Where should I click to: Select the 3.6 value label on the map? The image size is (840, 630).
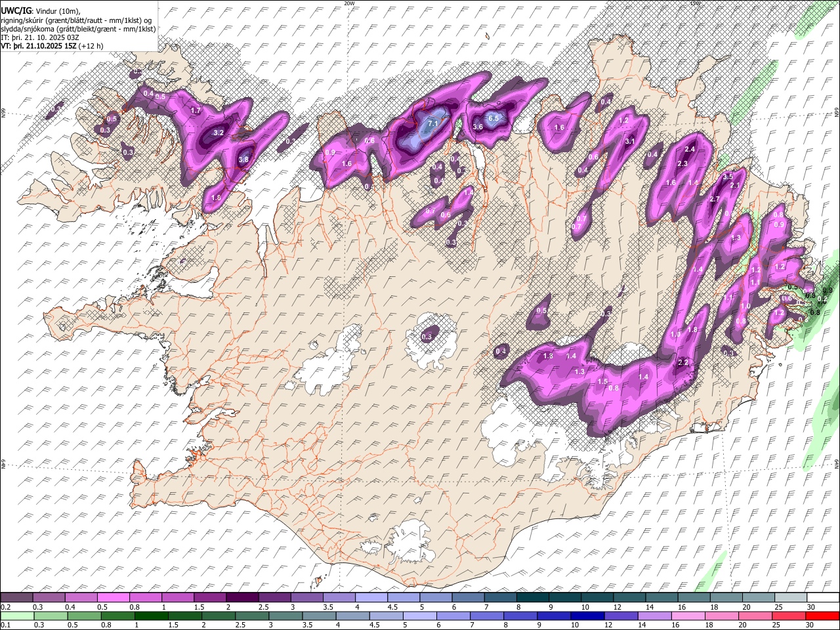point(478,127)
